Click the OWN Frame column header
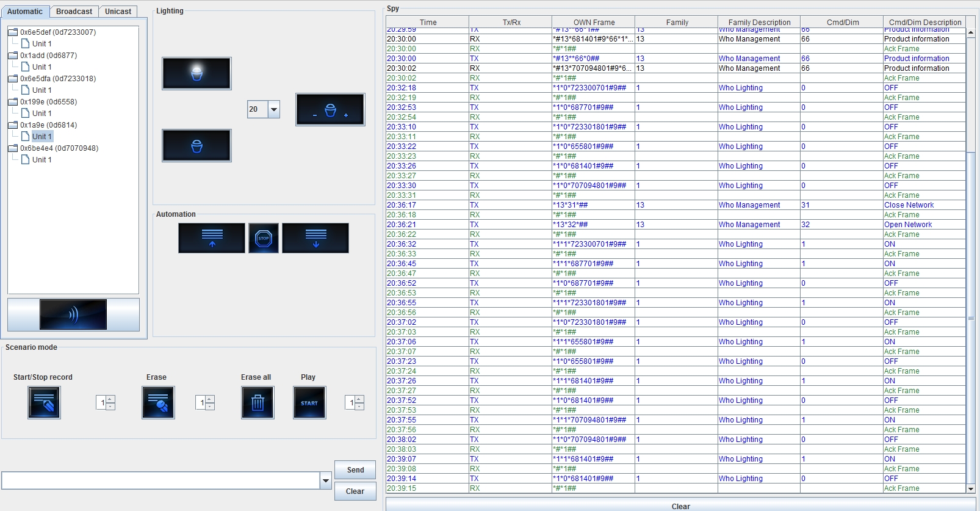 tap(594, 22)
